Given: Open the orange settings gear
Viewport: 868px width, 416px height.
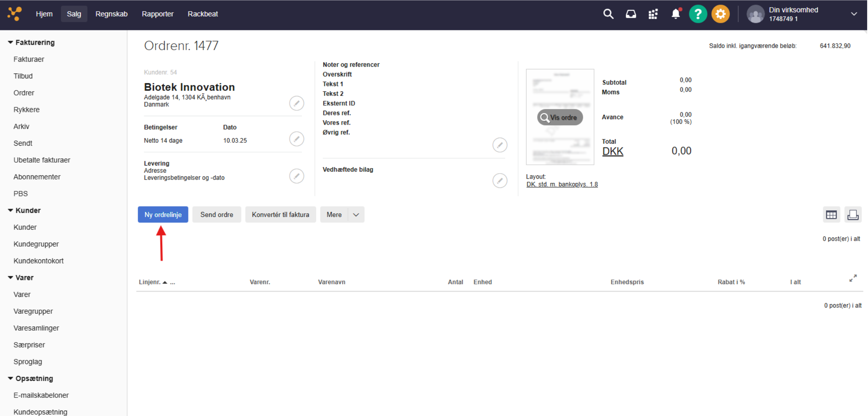Looking at the screenshot, I should click(720, 14).
